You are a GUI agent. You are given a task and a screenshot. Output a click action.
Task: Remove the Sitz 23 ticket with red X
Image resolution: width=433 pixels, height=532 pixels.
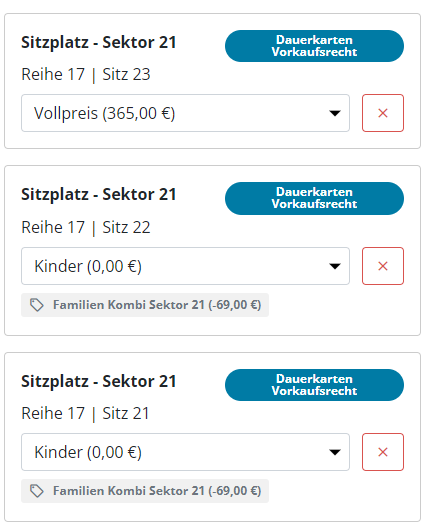382,113
